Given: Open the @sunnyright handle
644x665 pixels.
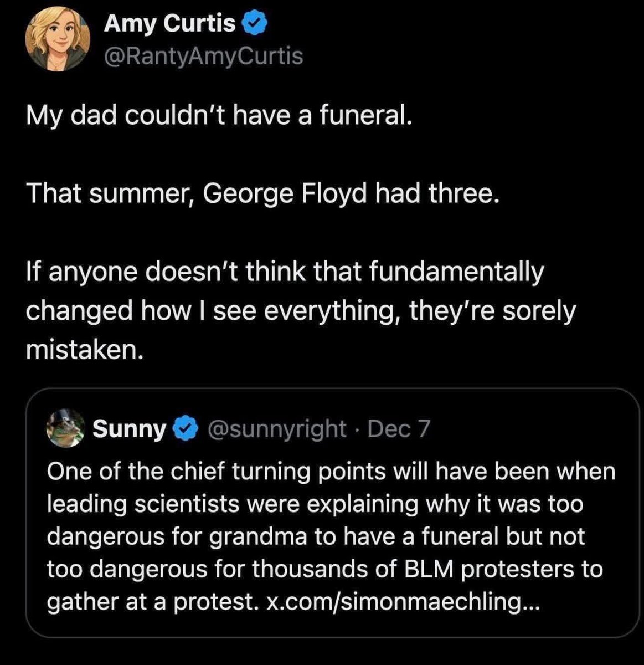Looking at the screenshot, I should coord(277,428).
